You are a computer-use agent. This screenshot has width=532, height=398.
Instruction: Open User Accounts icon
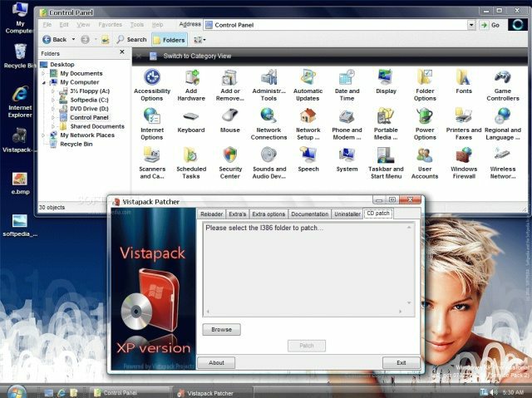[425, 163]
